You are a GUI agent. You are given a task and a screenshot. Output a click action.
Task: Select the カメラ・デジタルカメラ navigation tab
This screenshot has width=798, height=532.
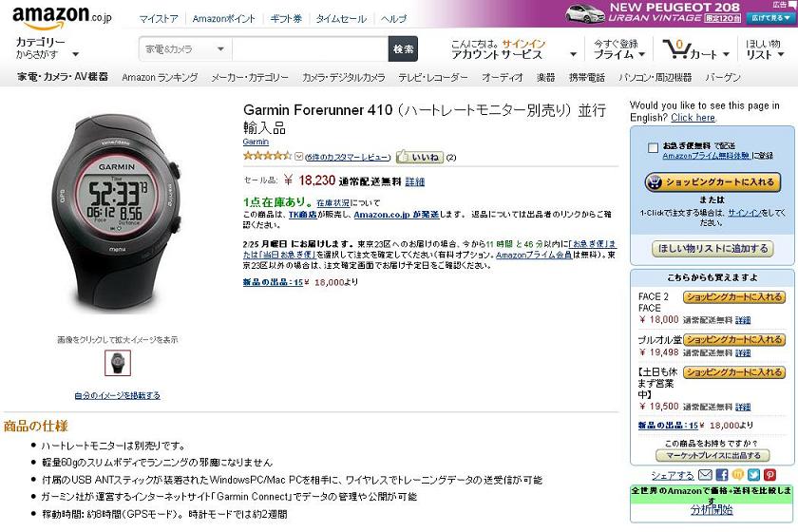[344, 77]
